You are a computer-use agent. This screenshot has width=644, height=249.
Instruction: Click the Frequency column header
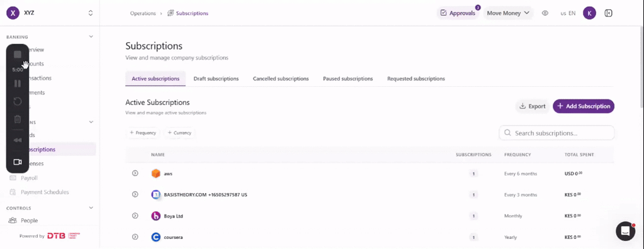518,155
